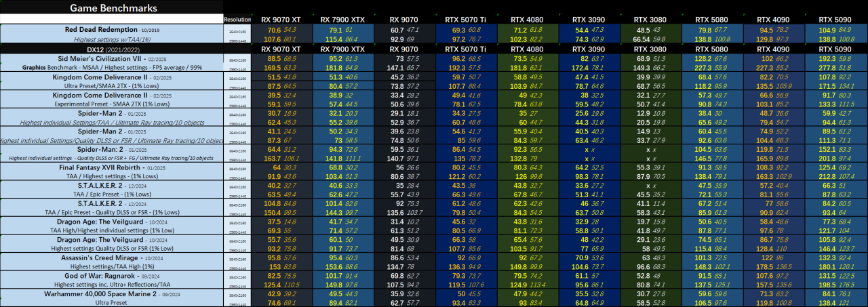
Task: Click S.T.A.L.K.E.R. 2 RX 9070 XT value 150.4
Action: 273,213
